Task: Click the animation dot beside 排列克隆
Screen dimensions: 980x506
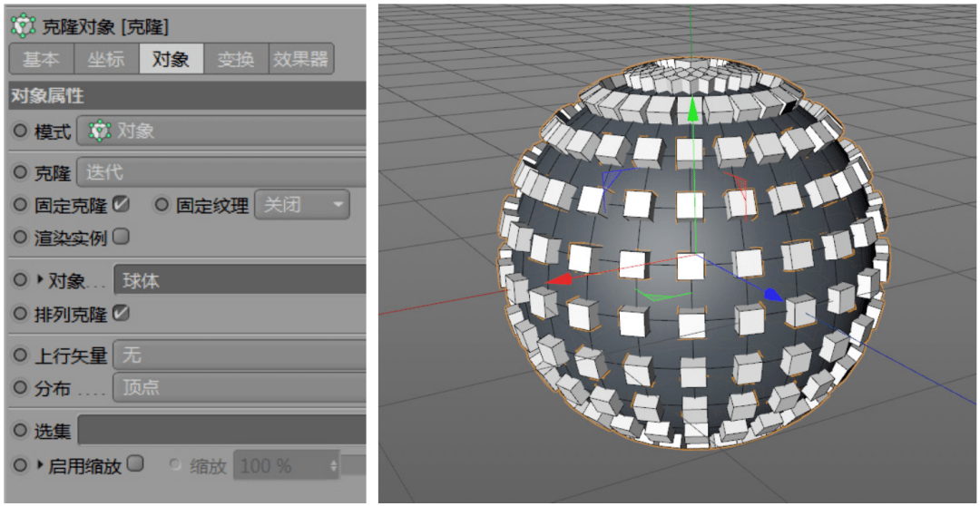Action: pos(21,314)
